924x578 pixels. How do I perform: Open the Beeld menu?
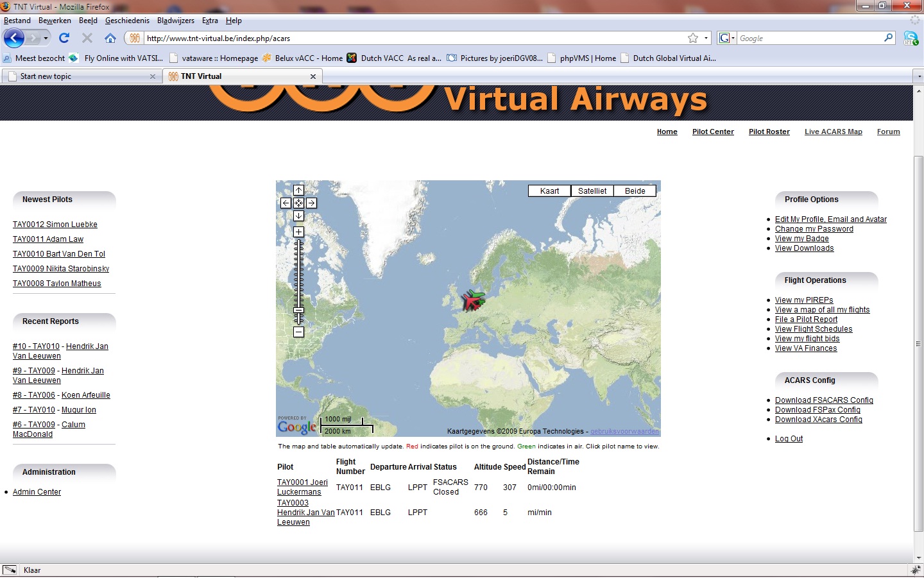pyautogui.click(x=88, y=21)
